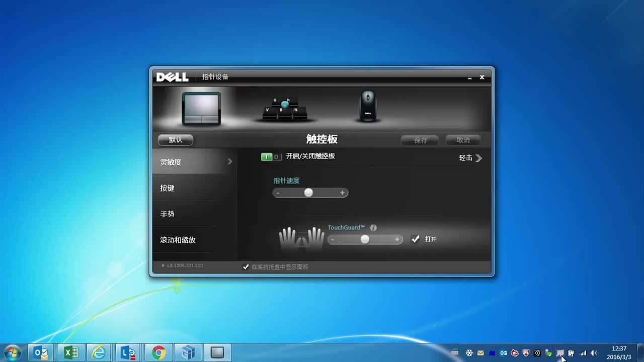
Task: Click the TouchGuard slider knob
Action: click(x=365, y=239)
